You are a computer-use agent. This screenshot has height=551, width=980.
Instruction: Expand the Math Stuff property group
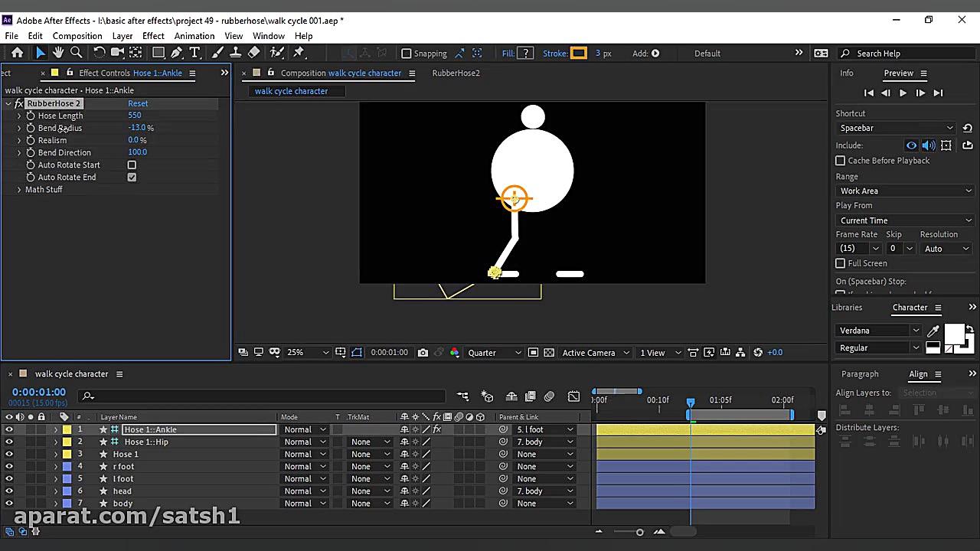19,190
